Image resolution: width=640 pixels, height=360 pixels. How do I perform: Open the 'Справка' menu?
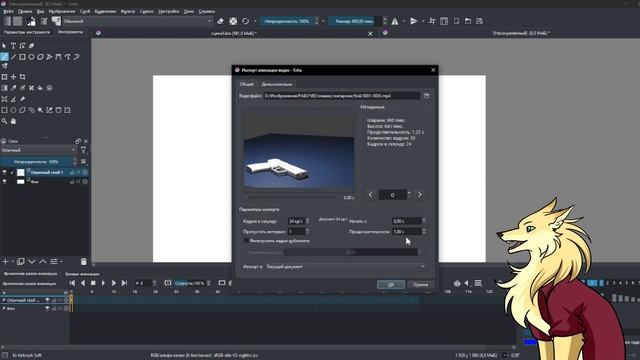[207, 11]
